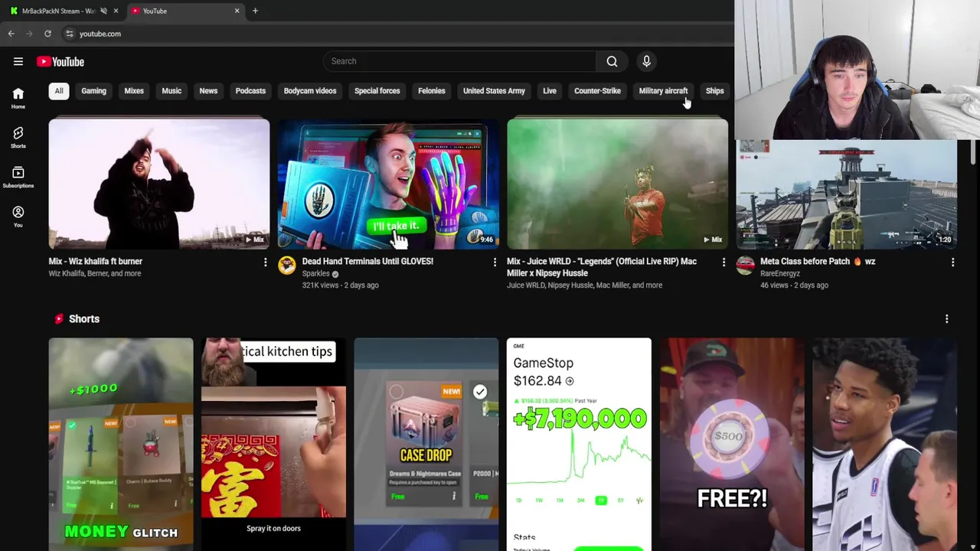Select the Music filter chip
The width and height of the screenshot is (980, 551).
(x=171, y=91)
